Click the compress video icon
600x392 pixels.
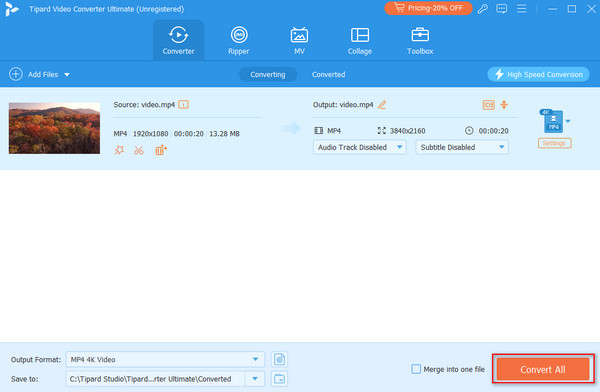[x=504, y=105]
